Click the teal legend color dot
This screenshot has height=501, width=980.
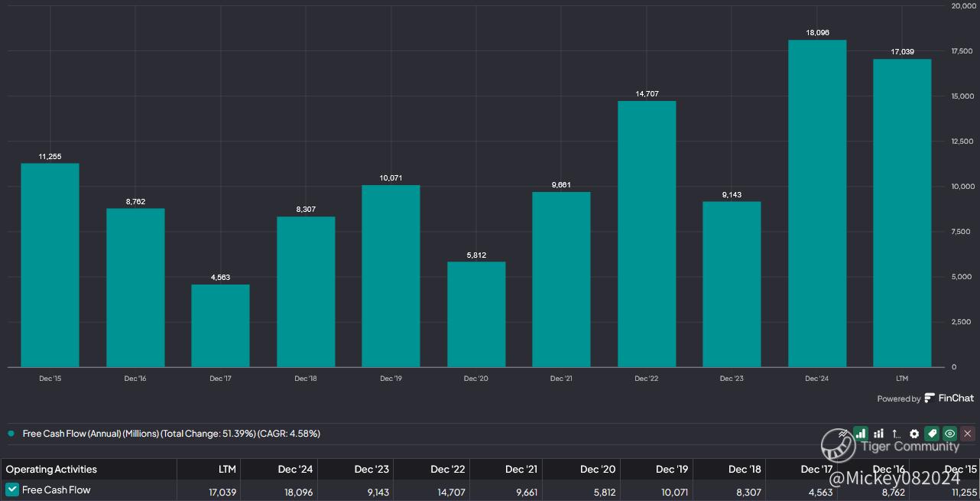point(11,434)
